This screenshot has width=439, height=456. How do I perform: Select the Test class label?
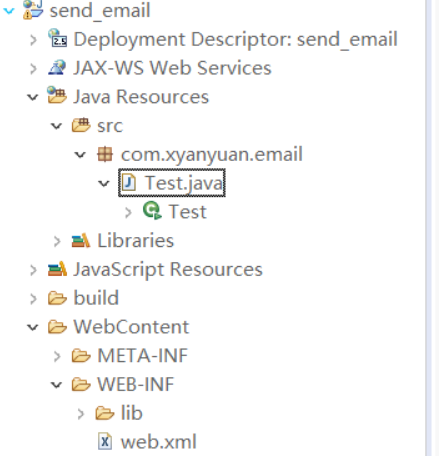click(x=188, y=212)
